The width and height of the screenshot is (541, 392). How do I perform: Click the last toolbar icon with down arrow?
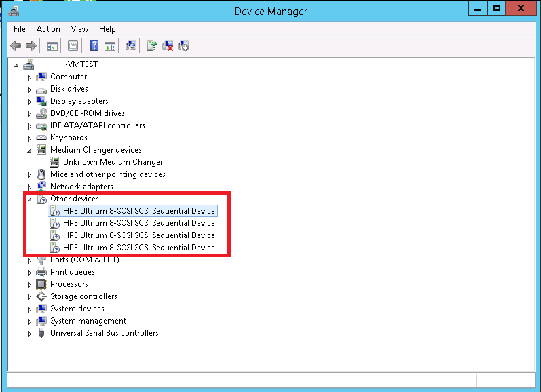tap(183, 45)
